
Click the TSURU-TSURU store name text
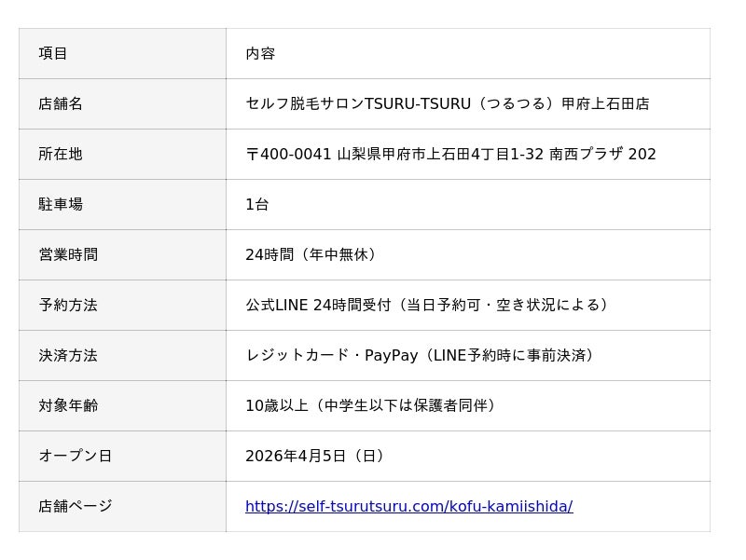click(x=448, y=103)
